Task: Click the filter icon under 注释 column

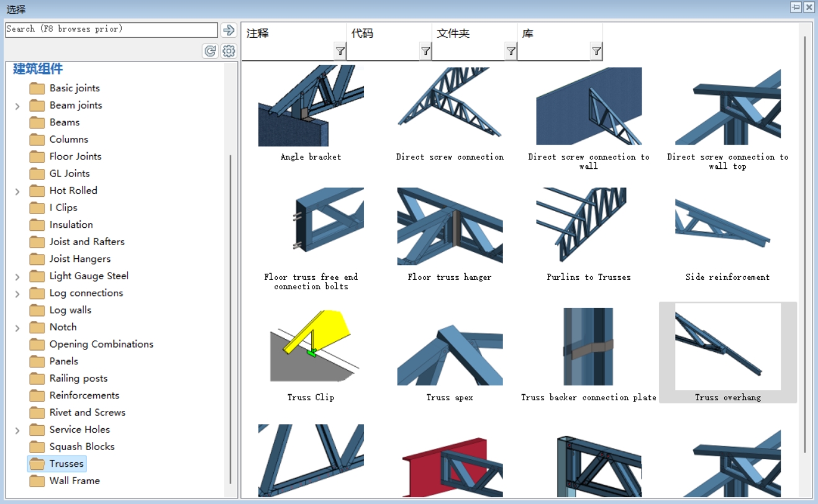Action: tap(340, 52)
